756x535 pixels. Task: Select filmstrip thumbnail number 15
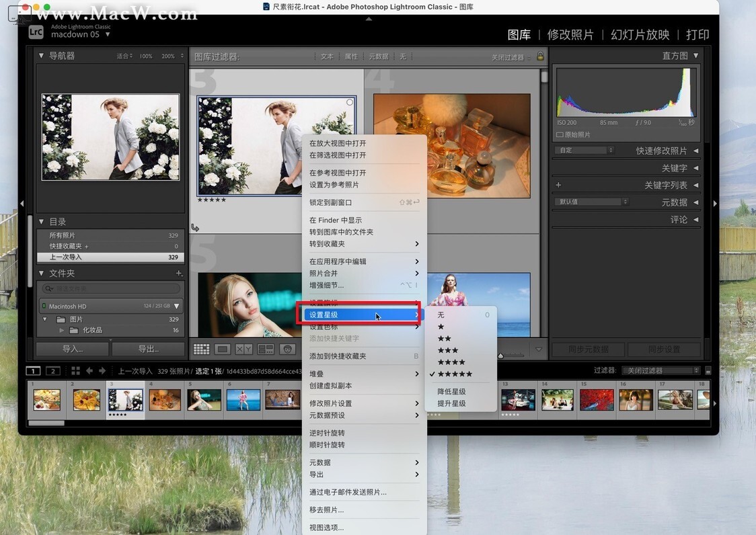(597, 399)
